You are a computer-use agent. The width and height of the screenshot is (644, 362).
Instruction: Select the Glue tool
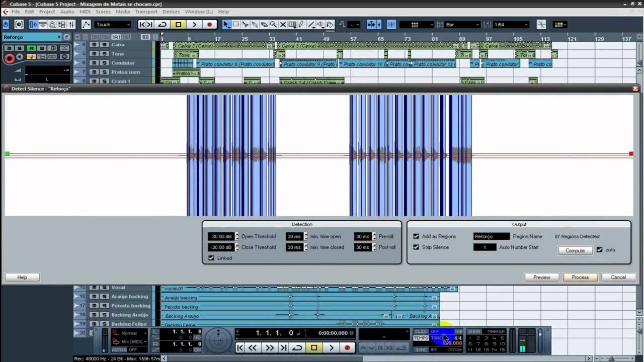[x=255, y=24]
